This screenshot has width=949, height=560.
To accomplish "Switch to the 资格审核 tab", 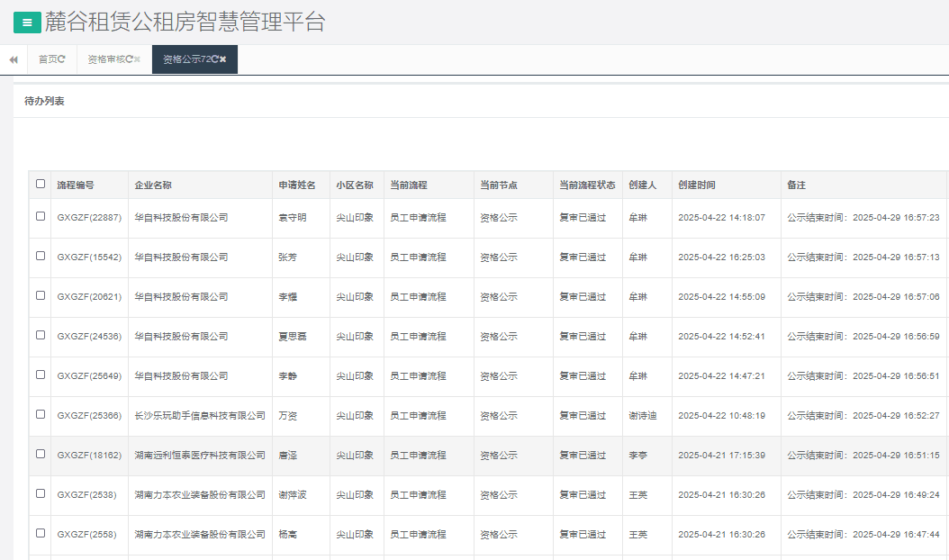I will (105, 59).
